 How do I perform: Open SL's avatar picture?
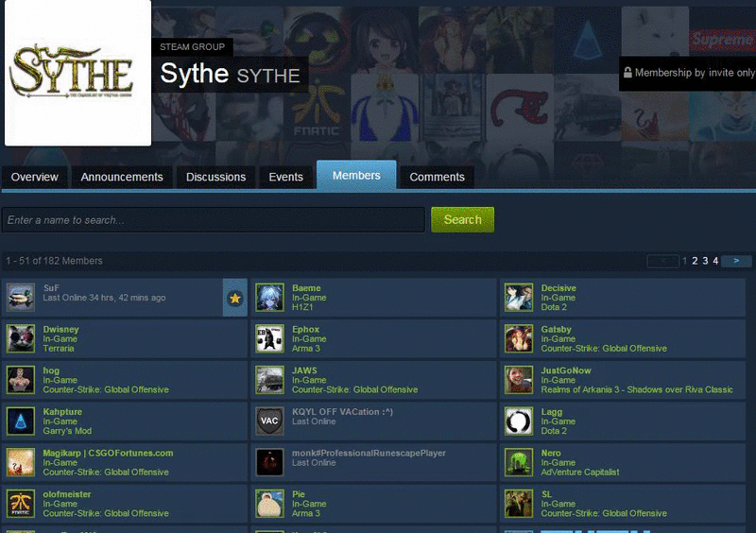[x=519, y=504]
